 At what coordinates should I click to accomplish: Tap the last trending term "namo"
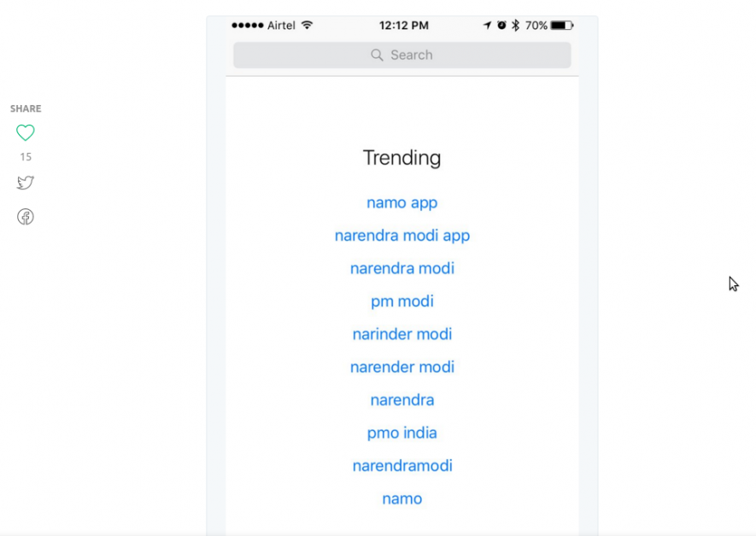[401, 498]
